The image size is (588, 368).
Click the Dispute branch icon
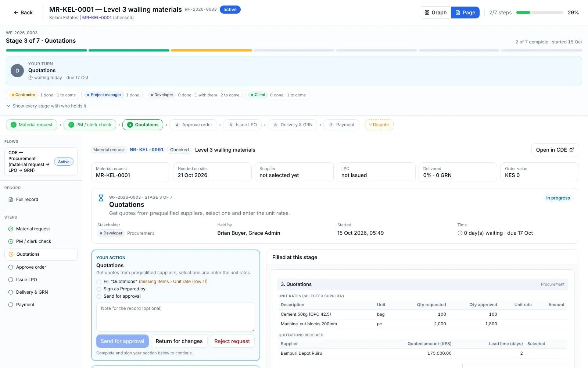pos(370,125)
